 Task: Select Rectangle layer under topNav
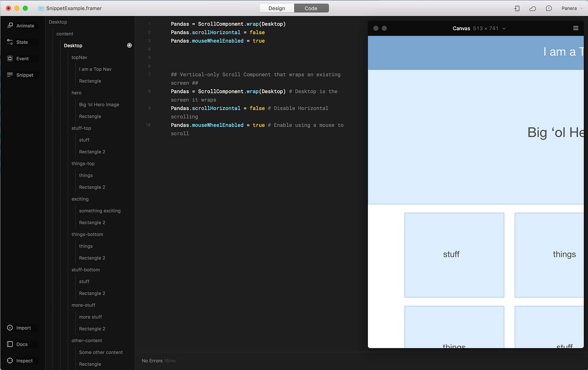90,81
